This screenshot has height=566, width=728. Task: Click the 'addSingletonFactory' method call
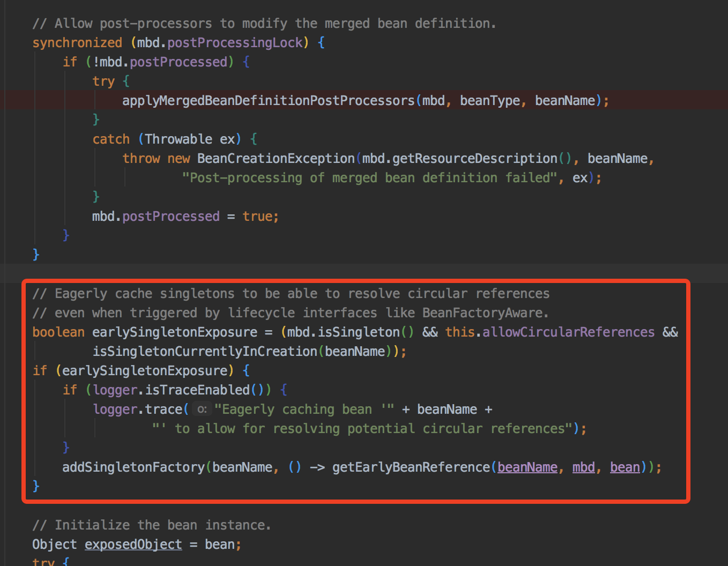coord(133,467)
